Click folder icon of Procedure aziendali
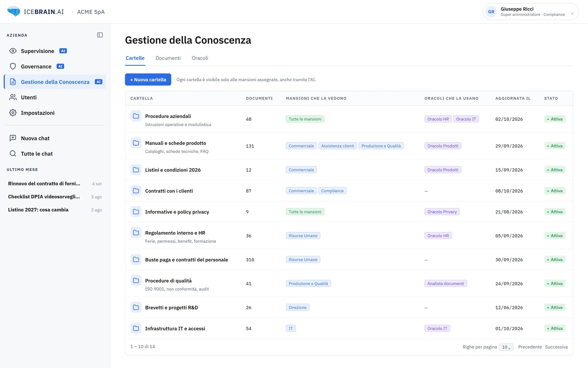The height and width of the screenshot is (368, 588). tap(136, 116)
